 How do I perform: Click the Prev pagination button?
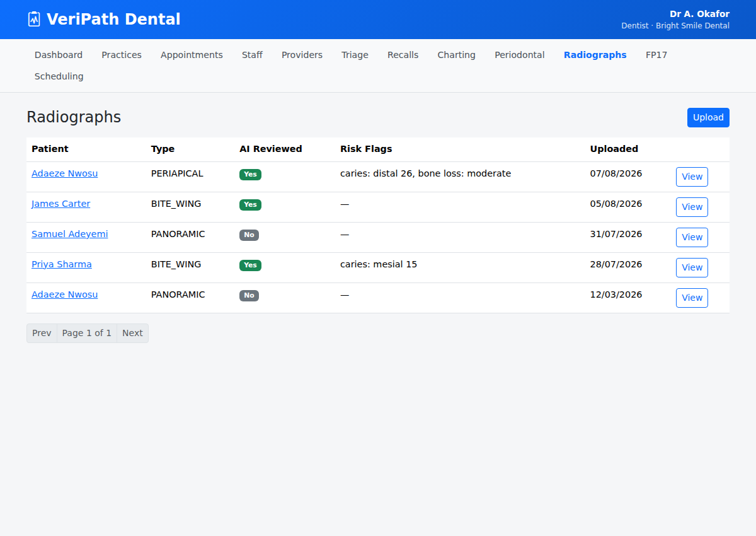[42, 333]
